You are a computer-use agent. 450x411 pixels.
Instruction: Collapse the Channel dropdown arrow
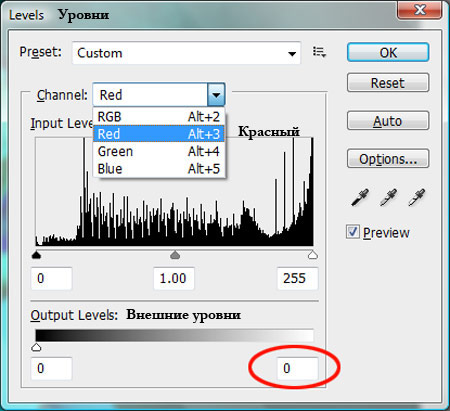[216, 95]
